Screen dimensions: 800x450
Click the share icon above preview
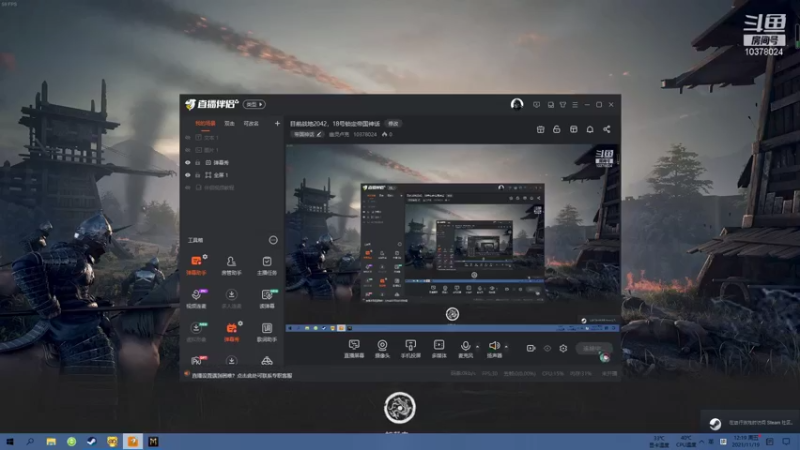pyautogui.click(x=607, y=130)
